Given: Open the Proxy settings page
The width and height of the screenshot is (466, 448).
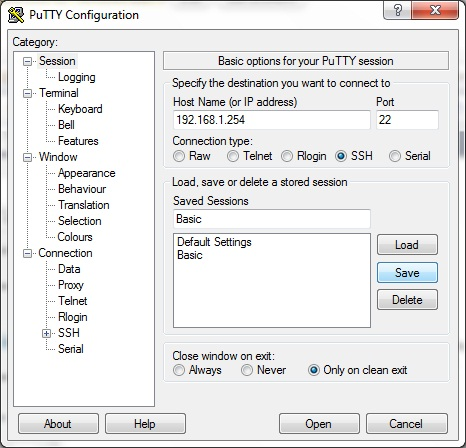Looking at the screenshot, I should (71, 285).
